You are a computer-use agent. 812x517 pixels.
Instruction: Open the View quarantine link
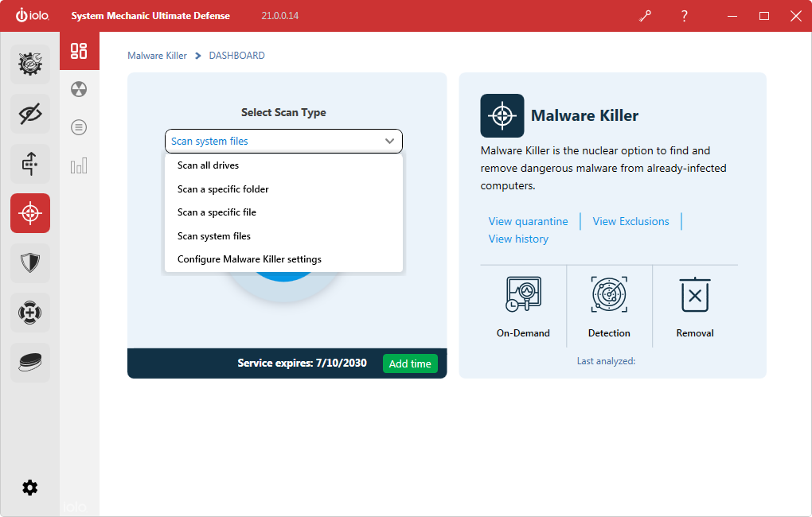click(528, 221)
